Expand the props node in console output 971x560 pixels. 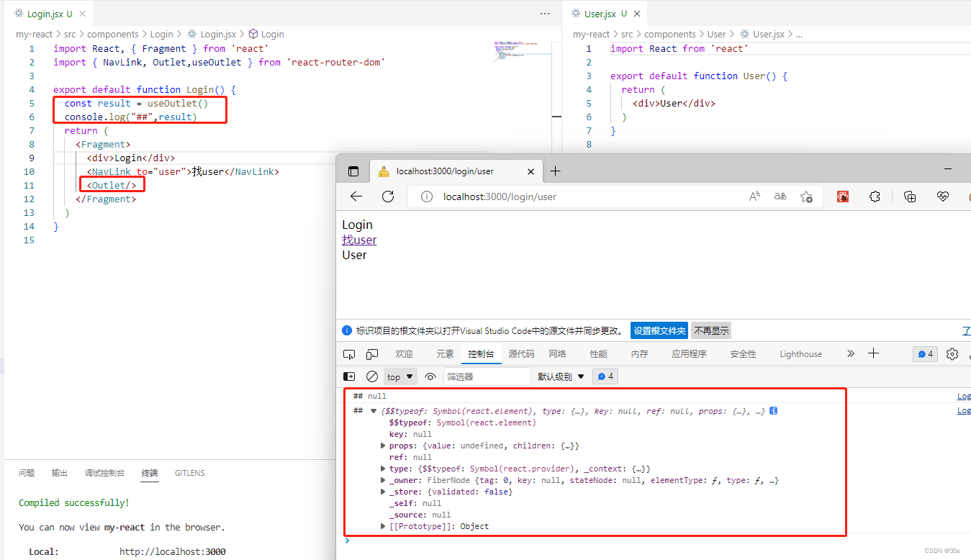tap(382, 445)
